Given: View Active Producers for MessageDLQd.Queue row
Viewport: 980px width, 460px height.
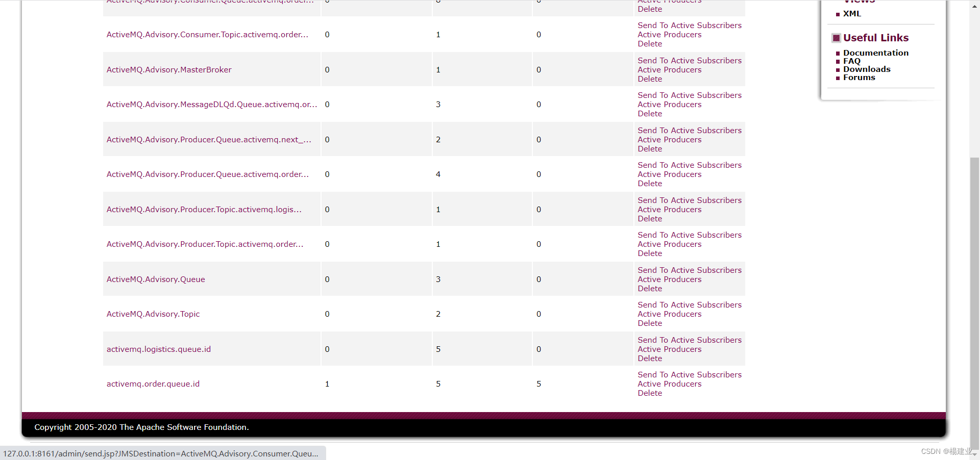Looking at the screenshot, I should pos(670,105).
